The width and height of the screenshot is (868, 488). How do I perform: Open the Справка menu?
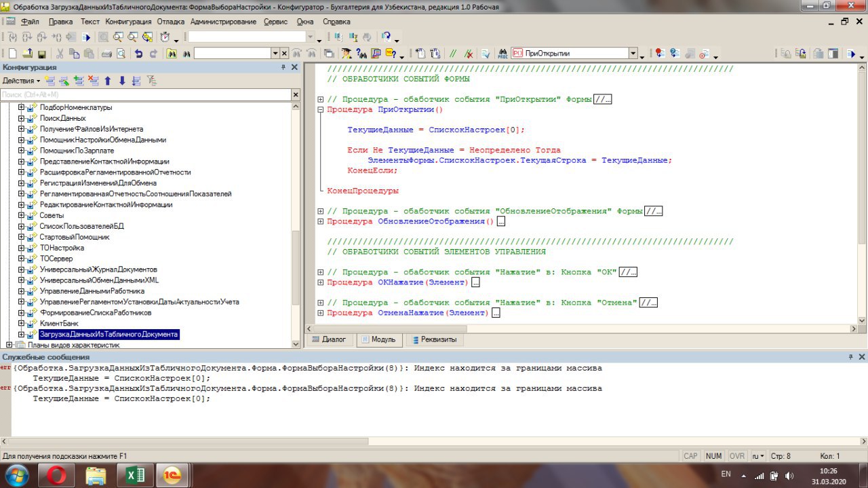[x=336, y=22]
